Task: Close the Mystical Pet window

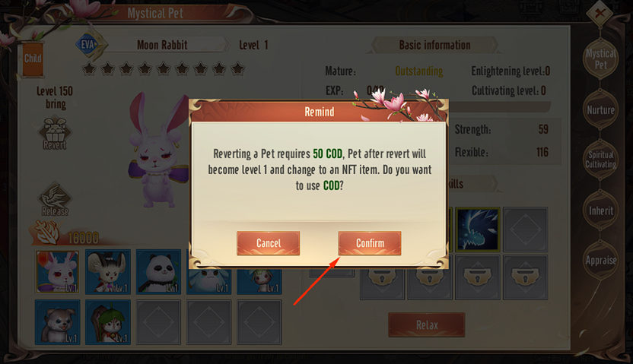Action: pyautogui.click(x=600, y=14)
